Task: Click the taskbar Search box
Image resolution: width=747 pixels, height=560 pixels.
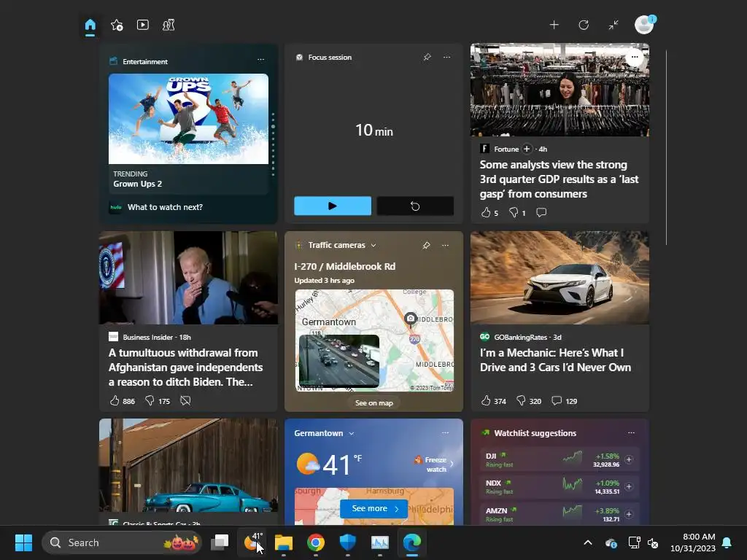Action: (x=123, y=542)
